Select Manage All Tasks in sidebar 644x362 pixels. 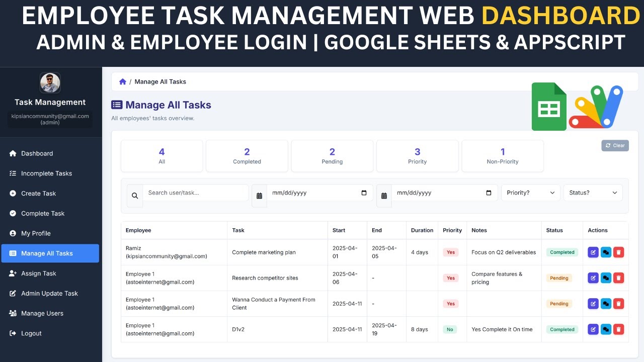pyautogui.click(x=50, y=253)
